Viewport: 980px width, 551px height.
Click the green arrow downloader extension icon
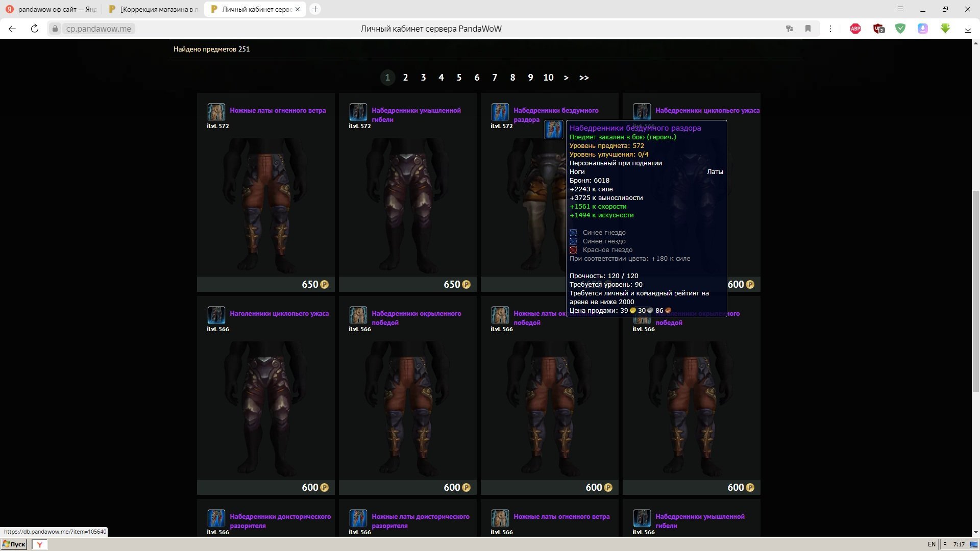pyautogui.click(x=945, y=29)
